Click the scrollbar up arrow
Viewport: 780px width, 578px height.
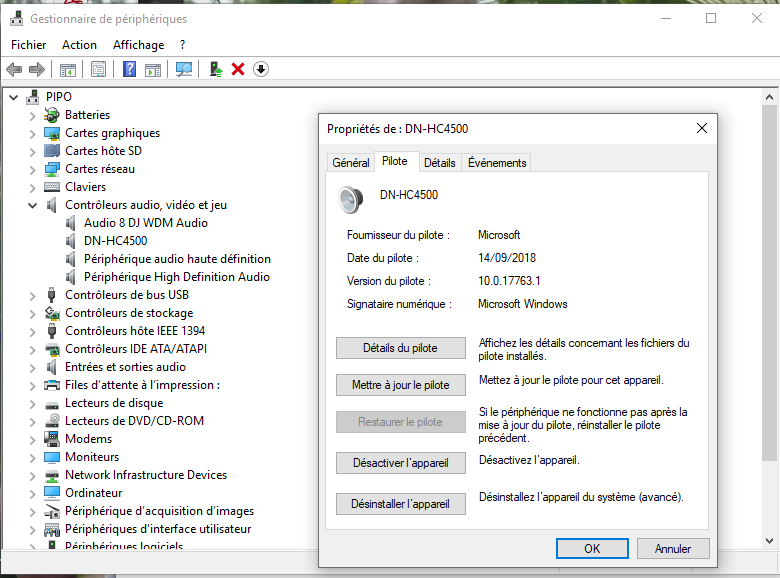tap(769, 97)
